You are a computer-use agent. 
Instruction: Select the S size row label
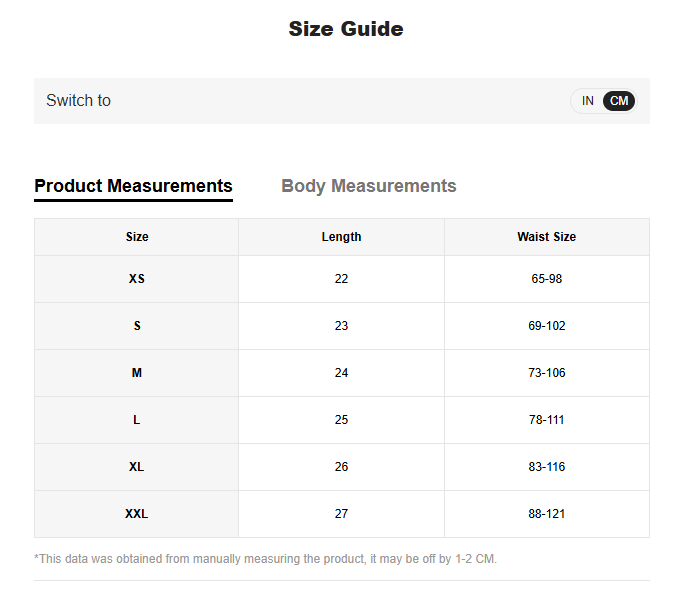point(137,326)
